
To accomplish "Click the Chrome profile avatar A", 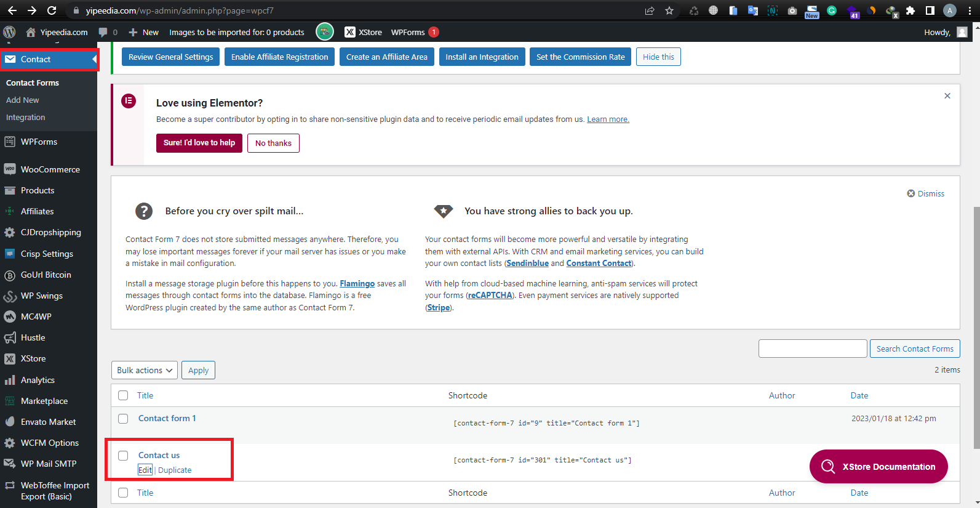I will click(x=950, y=10).
